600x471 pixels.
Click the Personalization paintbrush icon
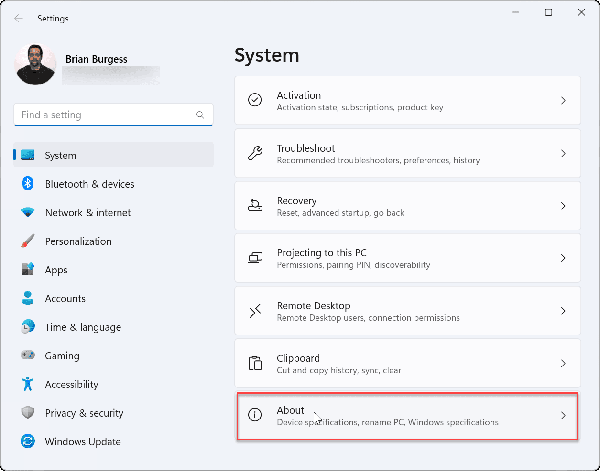coord(28,241)
